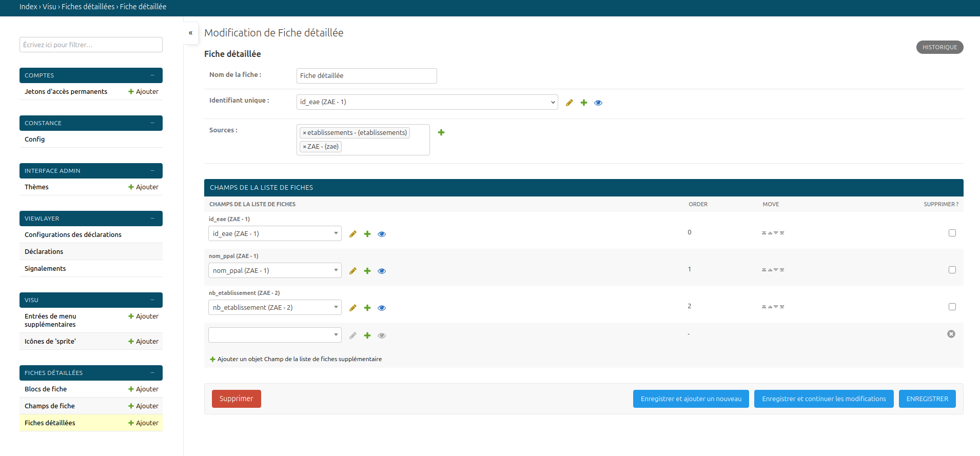Click Enregistrer et ajouter un nouveau
The image size is (980, 456).
(x=691, y=399)
